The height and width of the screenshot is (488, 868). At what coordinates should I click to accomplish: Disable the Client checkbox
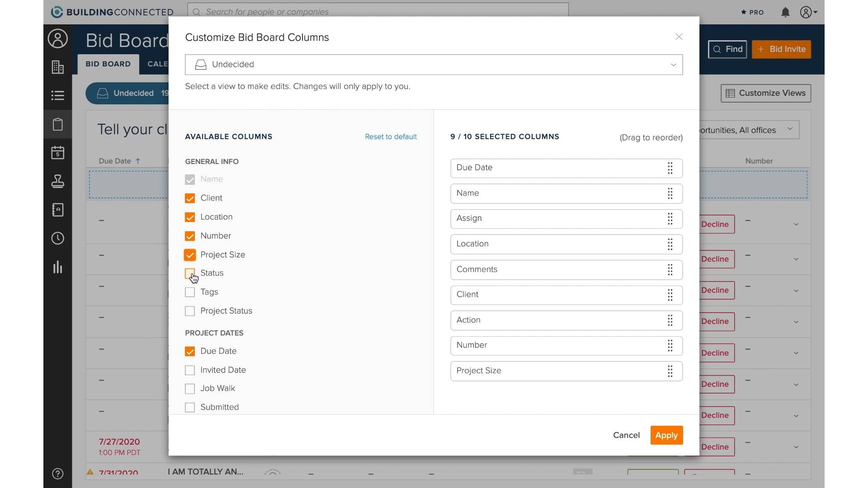(x=189, y=198)
